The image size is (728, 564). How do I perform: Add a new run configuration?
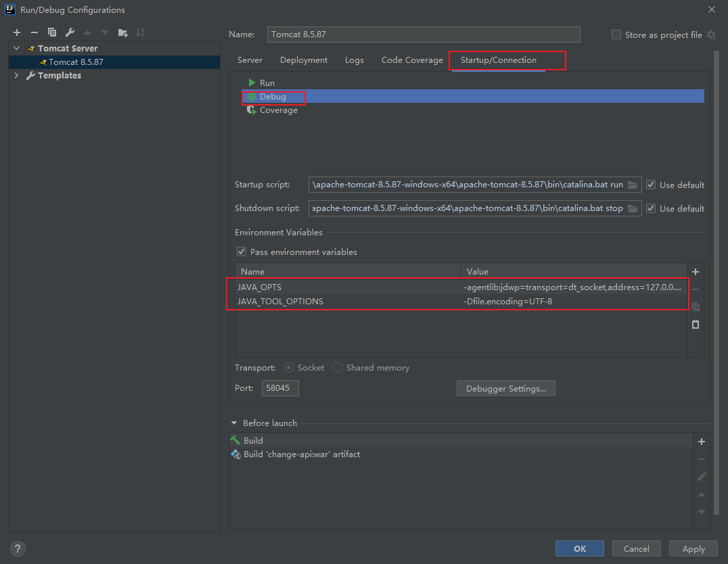17,32
